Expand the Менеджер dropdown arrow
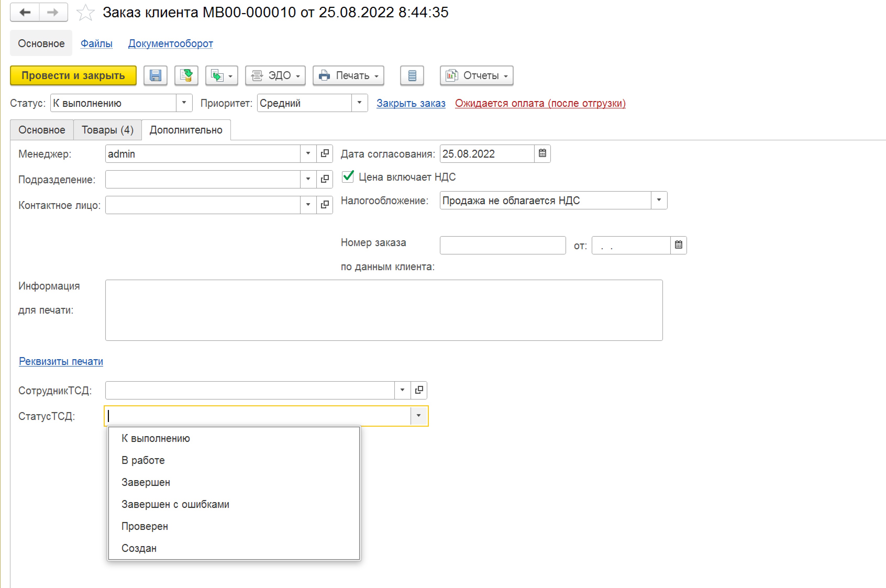This screenshot has width=886, height=588. [308, 153]
